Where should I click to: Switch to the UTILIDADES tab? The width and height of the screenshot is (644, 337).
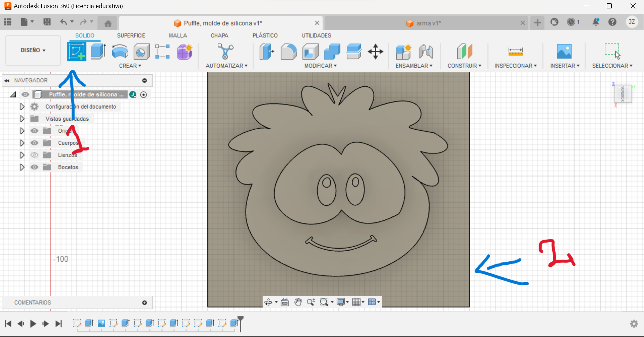(x=316, y=36)
